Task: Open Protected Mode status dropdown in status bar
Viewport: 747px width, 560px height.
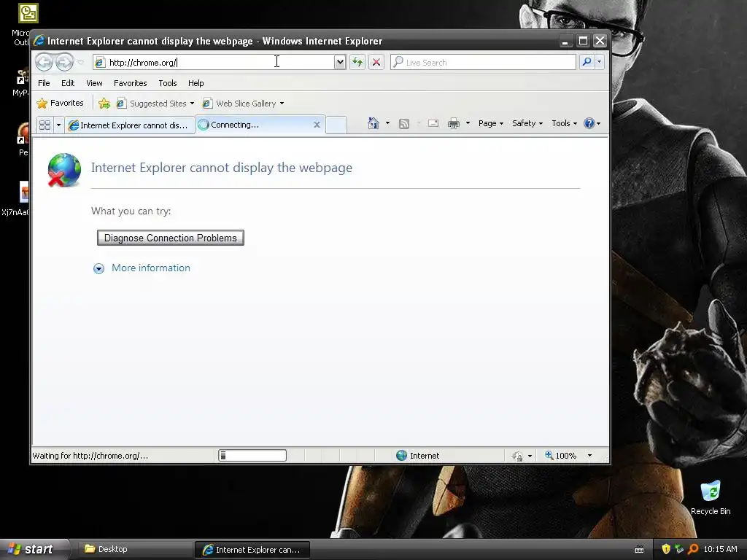Action: click(x=522, y=456)
